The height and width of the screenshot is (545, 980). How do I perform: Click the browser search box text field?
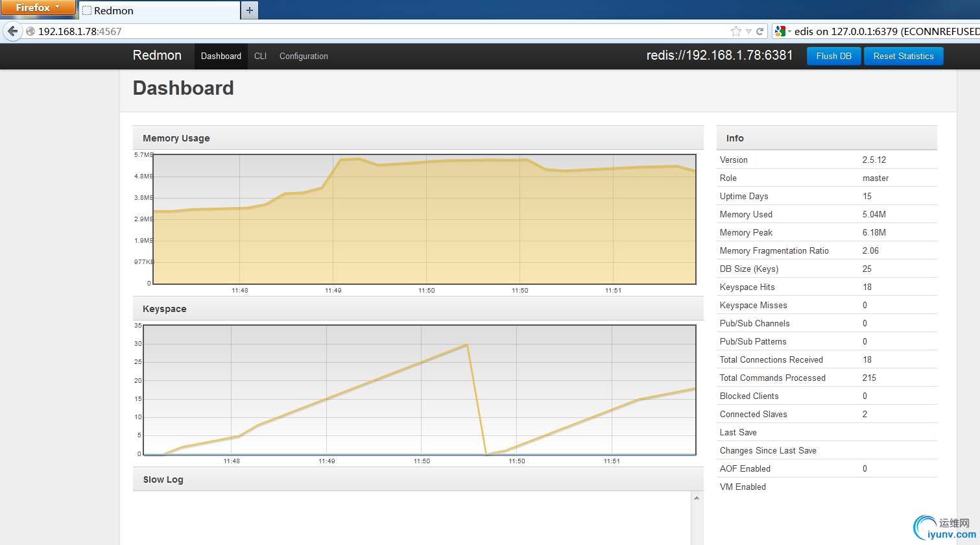point(885,31)
